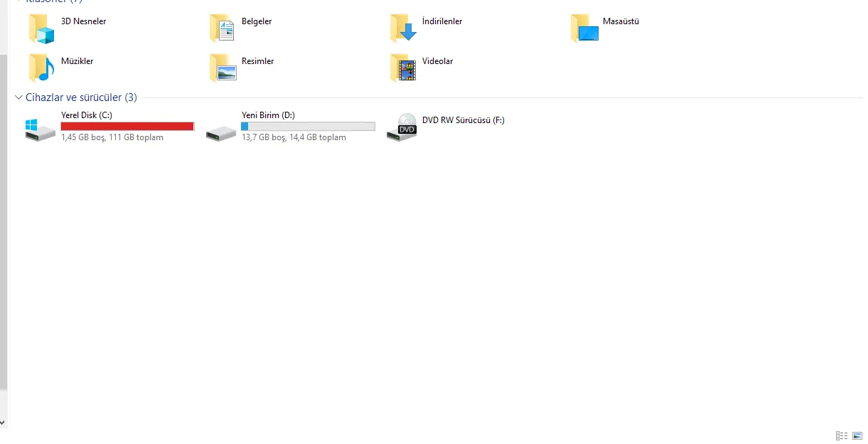Click the Müzikler label
The width and height of the screenshot is (868, 444).
(x=77, y=61)
